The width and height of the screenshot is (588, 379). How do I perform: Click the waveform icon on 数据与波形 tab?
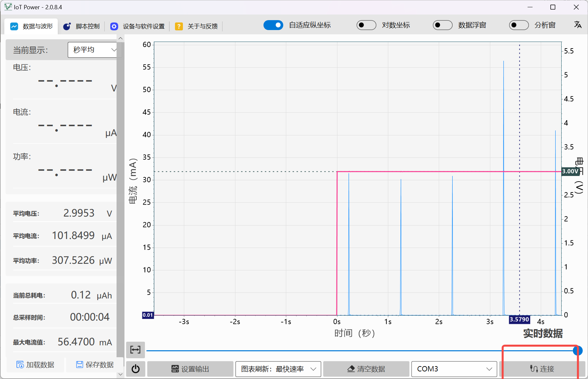point(14,26)
